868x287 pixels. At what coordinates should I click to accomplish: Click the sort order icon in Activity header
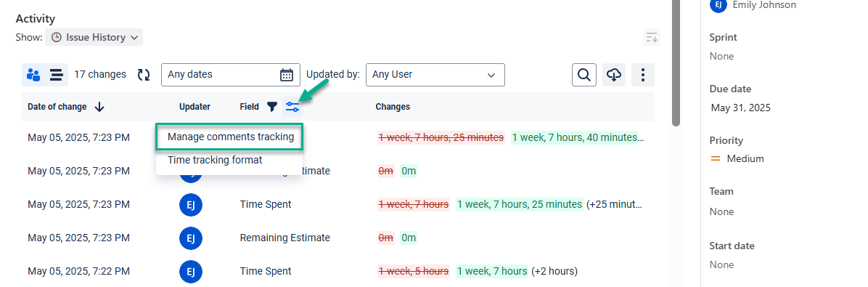(652, 38)
